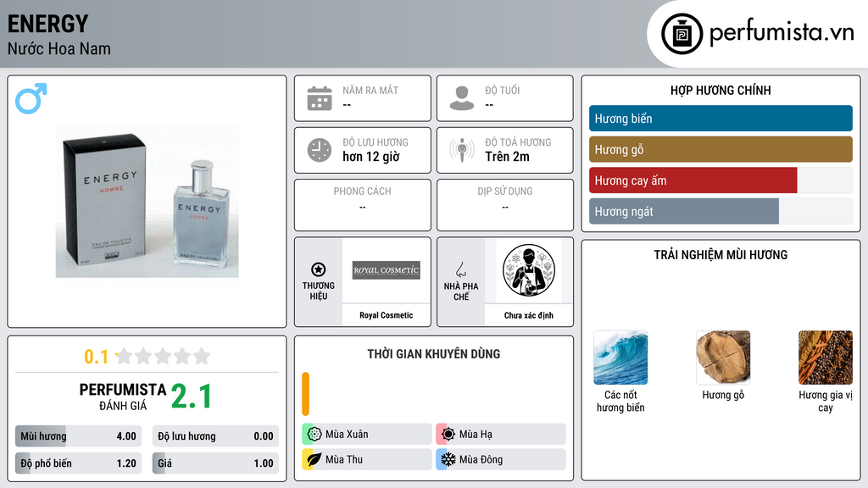This screenshot has height=488, width=868.
Task: Click the Năm ra mắt label
Action: click(370, 90)
